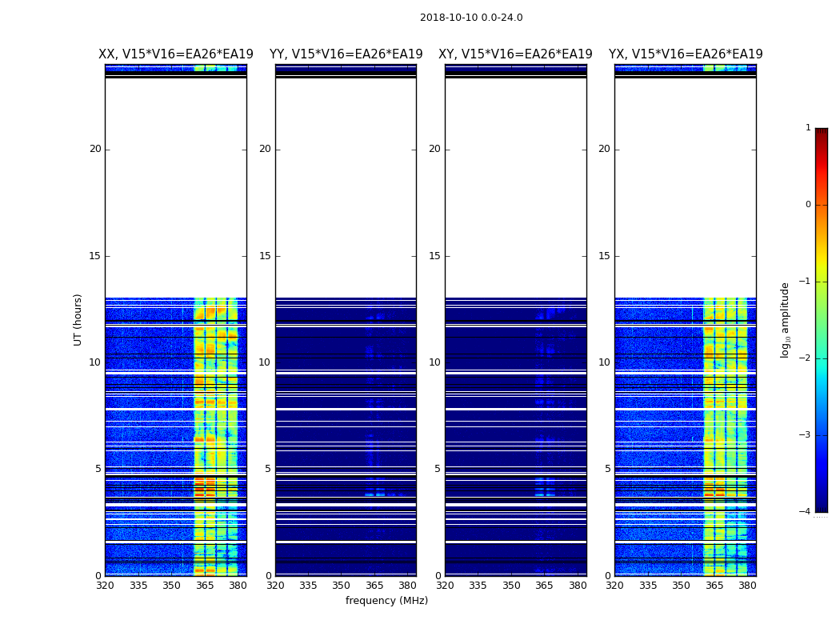Click the bright signal band in XX spectrogram

215,400
